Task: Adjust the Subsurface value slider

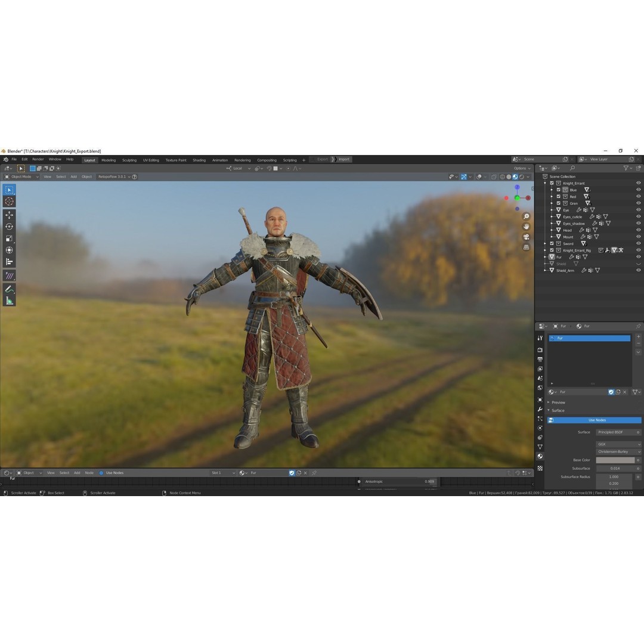Action: [x=615, y=468]
